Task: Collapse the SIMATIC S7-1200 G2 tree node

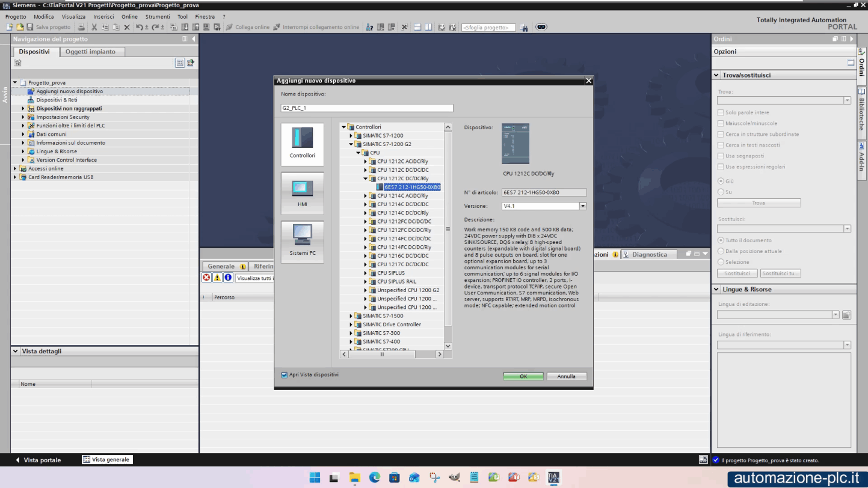Action: coord(351,144)
